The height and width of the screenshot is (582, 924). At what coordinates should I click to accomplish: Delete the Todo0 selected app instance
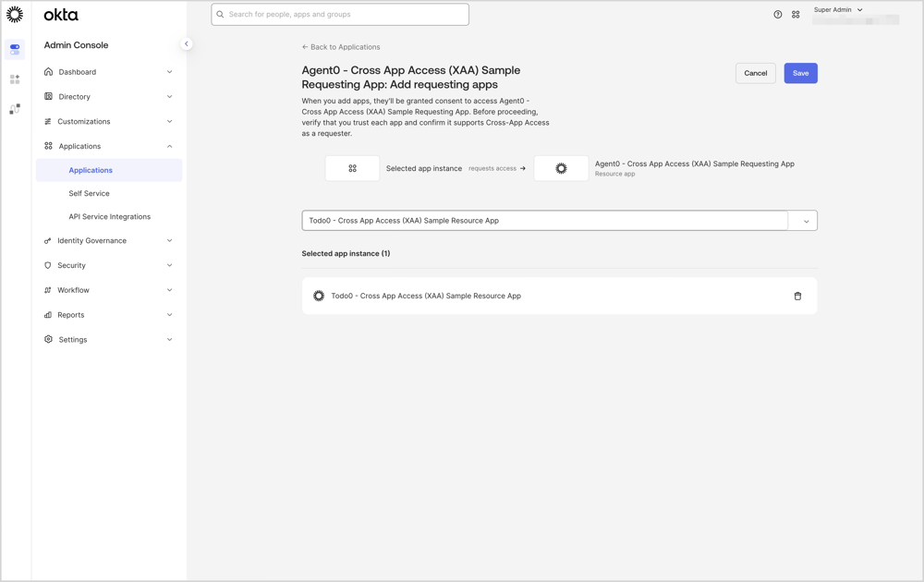pos(797,297)
